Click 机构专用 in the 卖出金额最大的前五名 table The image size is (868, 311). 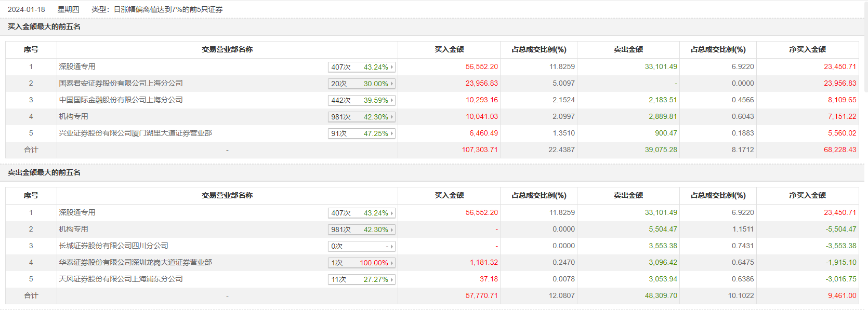[73, 229]
